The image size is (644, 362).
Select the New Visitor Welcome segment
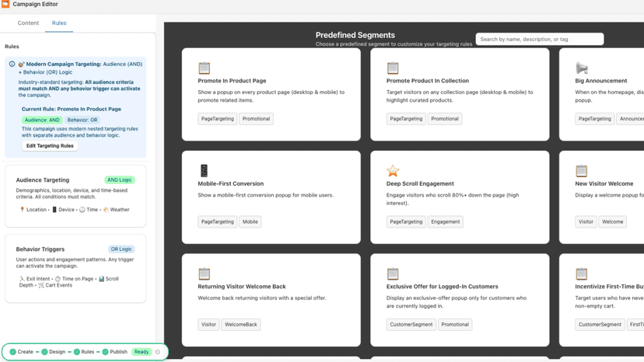(602, 197)
